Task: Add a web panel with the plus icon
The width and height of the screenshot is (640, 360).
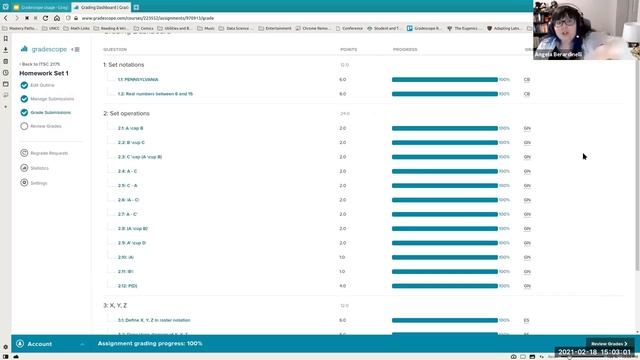Action: click(5, 107)
